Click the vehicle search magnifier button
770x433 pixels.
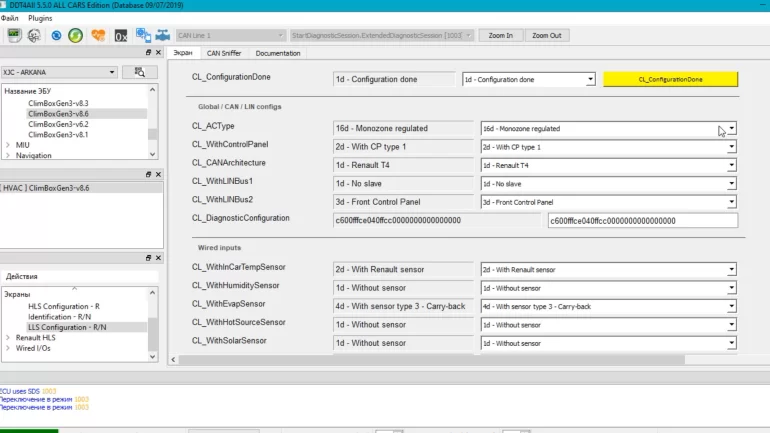click(139, 72)
